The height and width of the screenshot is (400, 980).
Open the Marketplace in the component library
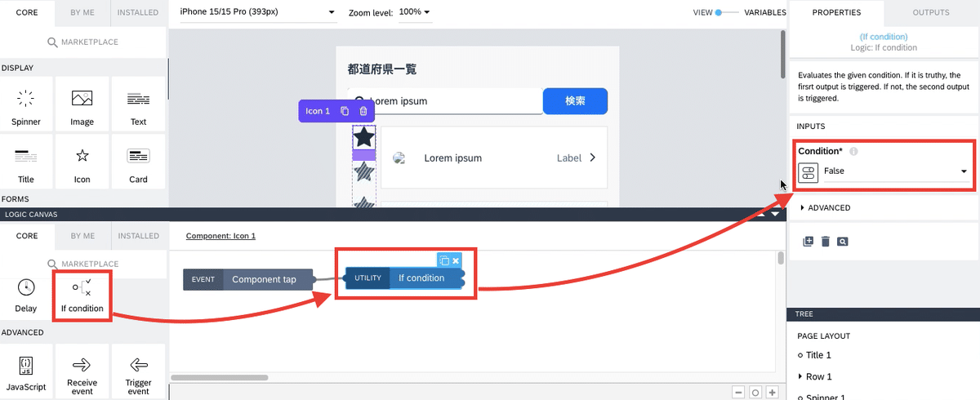pyautogui.click(x=82, y=42)
